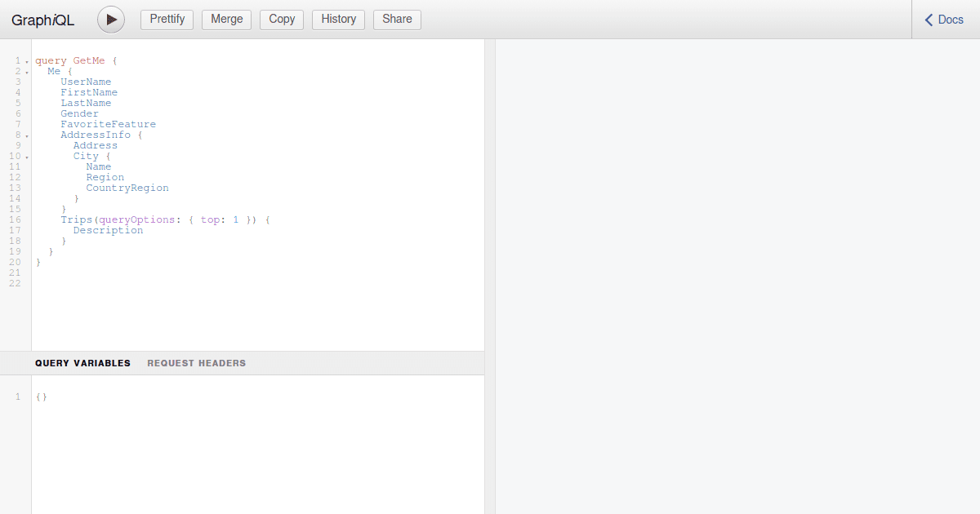Viewport: 980px width, 514px height.
Task: Open the query History
Action: click(338, 19)
